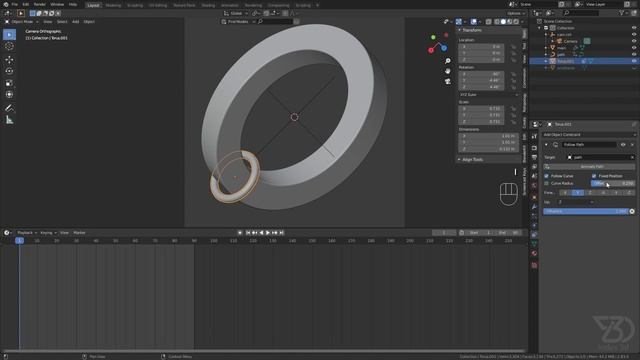Open the XYZ Euler rotation mode dropdown
Viewport: 640px width, 360px height.
[x=489, y=95]
